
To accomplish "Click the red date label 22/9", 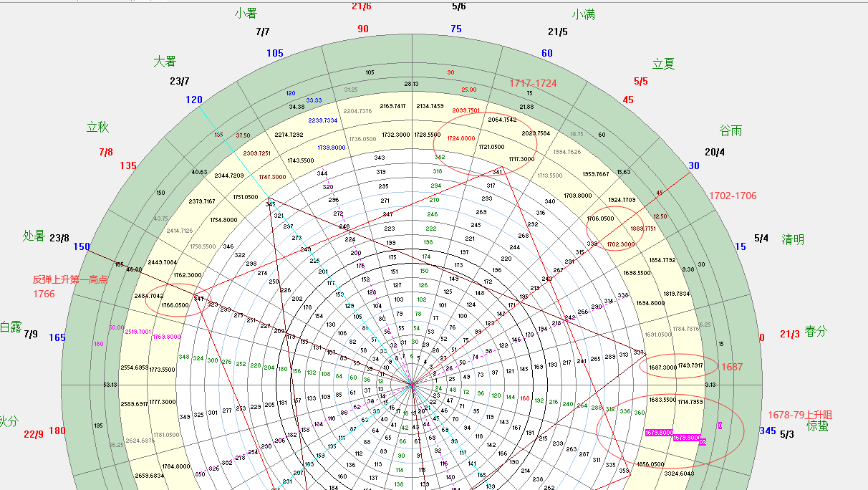I will pyautogui.click(x=34, y=433).
